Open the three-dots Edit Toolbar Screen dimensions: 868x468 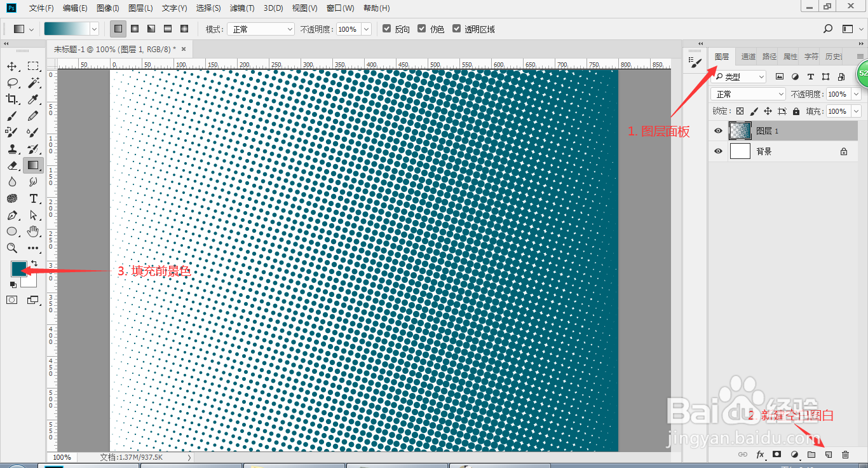[x=33, y=248]
